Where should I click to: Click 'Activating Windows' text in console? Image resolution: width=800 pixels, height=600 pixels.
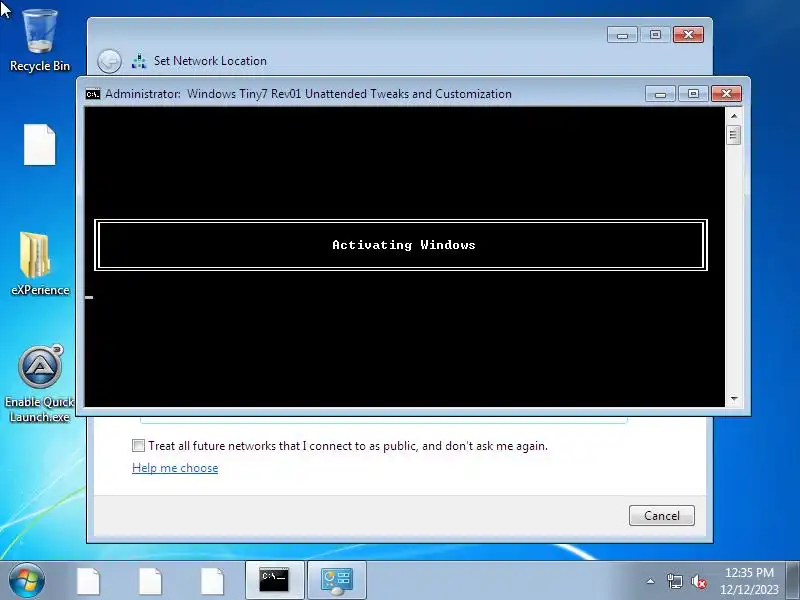click(x=404, y=245)
